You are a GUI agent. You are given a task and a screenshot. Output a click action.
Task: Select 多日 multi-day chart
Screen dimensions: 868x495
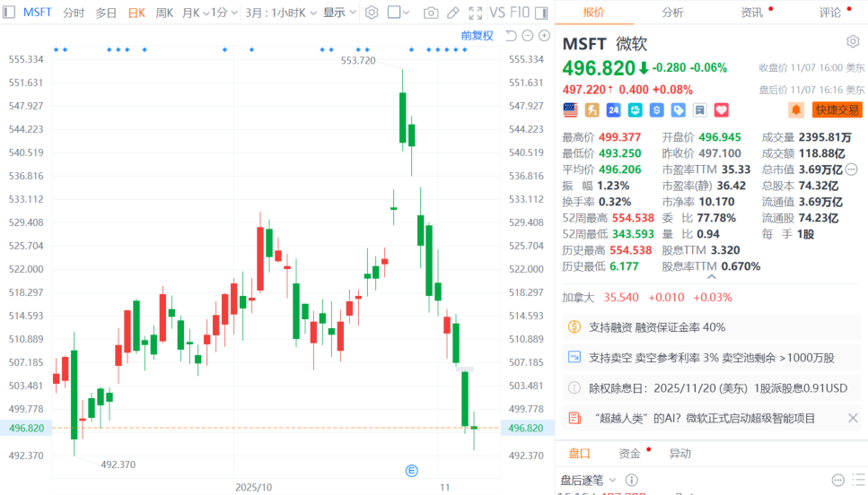106,13
